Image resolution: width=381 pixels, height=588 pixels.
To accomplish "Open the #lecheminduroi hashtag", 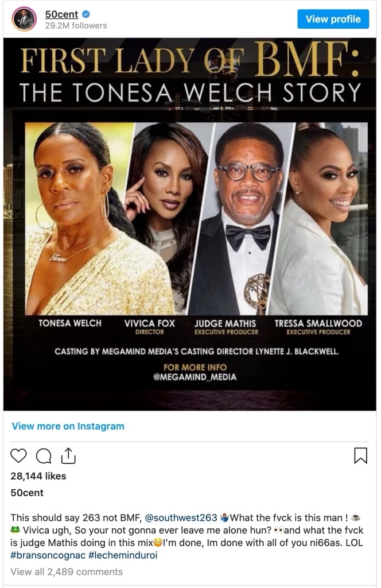I will click(123, 555).
